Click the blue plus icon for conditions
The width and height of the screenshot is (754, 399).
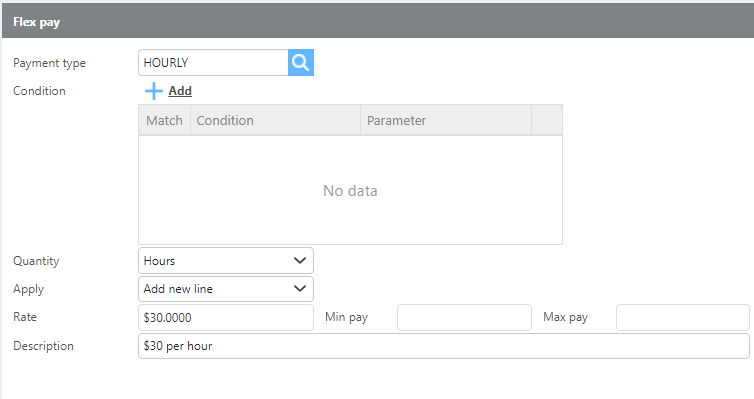154,91
